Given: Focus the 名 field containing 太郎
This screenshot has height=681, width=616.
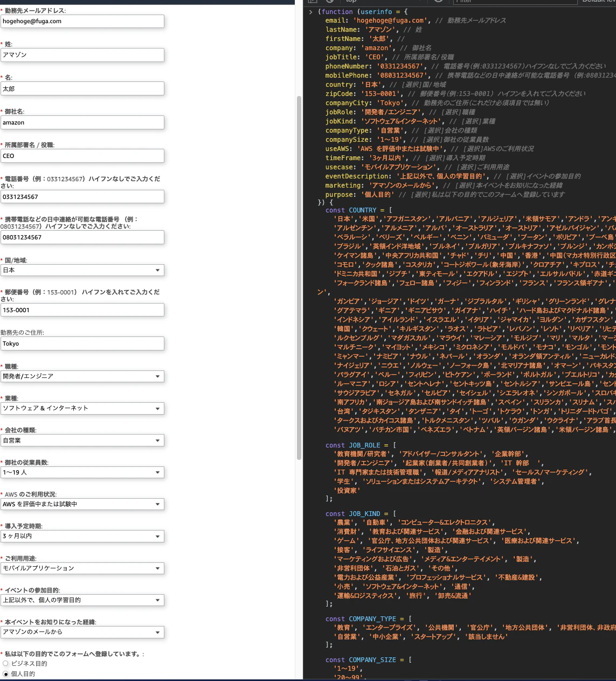Looking at the screenshot, I should (82, 88).
